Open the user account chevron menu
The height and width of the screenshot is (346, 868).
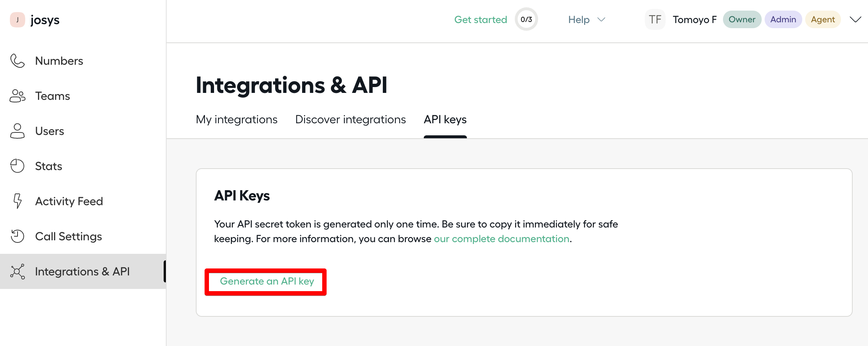click(855, 20)
